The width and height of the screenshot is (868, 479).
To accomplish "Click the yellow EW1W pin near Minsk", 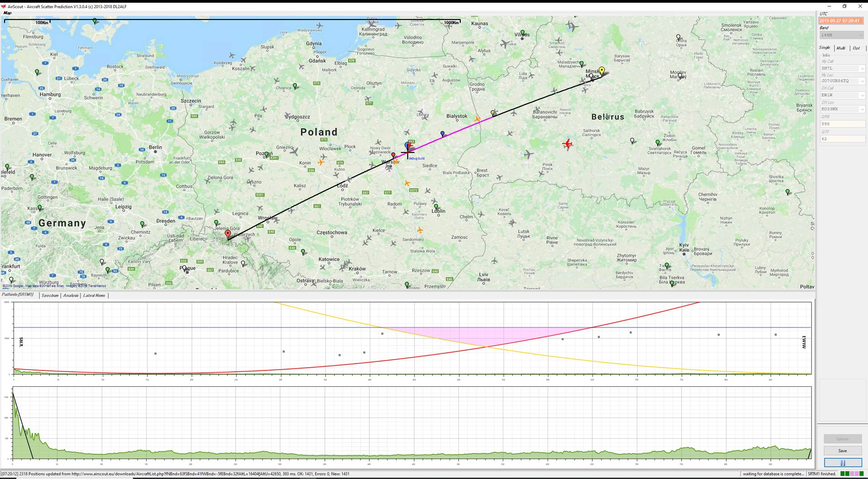I will 601,71.
